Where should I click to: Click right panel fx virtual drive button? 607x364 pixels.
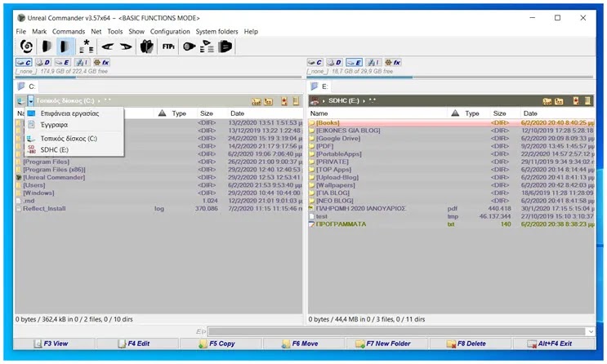click(x=393, y=62)
